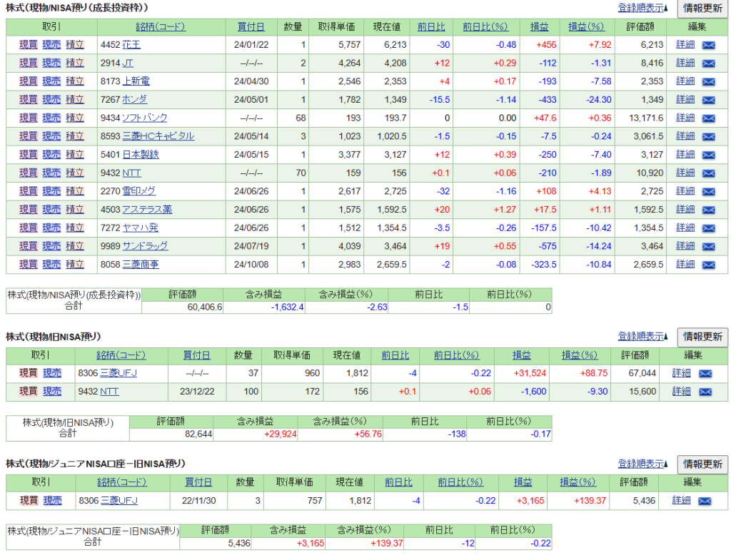Open the envelope icon in the ソフトバンク row
The image size is (731, 560).
click(708, 118)
